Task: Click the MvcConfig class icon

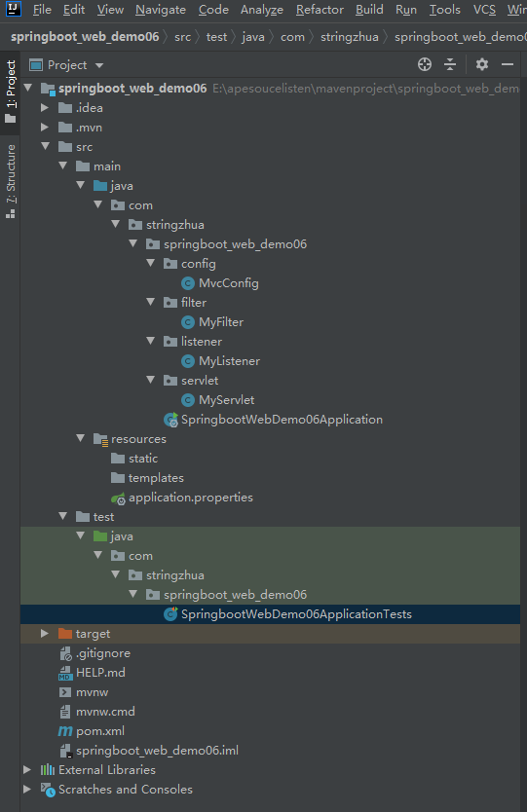Action: [x=188, y=283]
